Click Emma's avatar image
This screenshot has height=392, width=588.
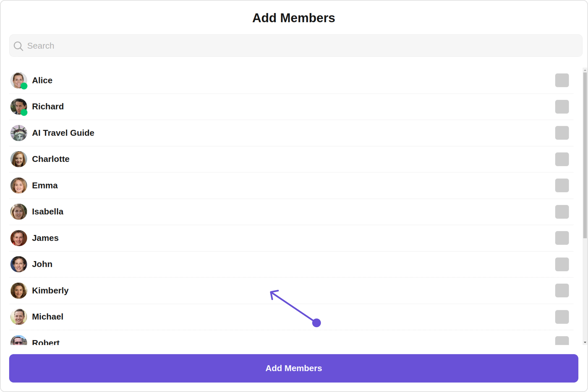[18, 186]
